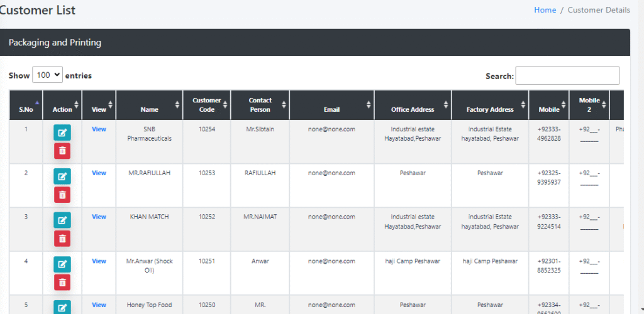Click mobile number +92325-9395937
The image size is (644, 314).
click(549, 178)
